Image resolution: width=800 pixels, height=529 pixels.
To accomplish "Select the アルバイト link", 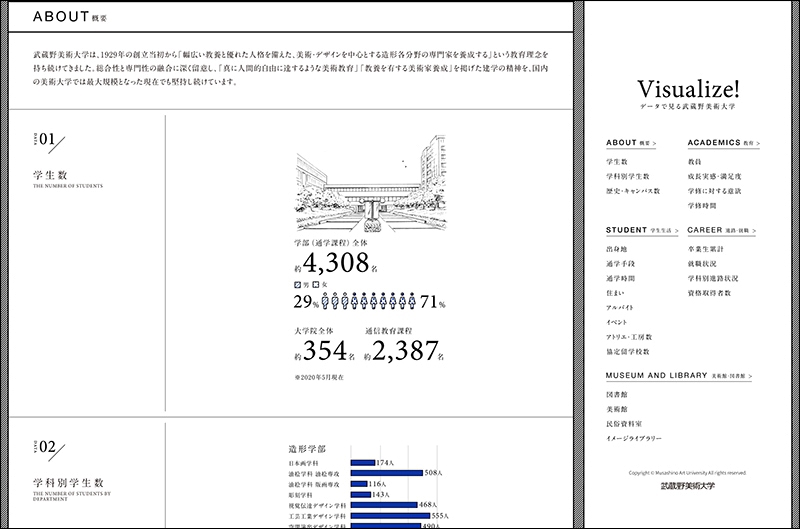I will [x=619, y=308].
